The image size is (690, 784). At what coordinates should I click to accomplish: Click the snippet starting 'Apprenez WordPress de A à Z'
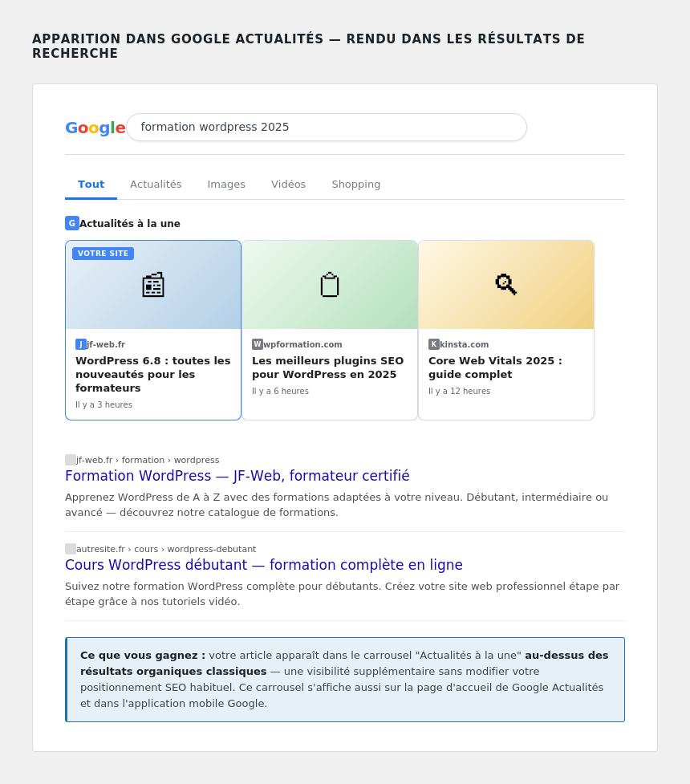click(336, 505)
